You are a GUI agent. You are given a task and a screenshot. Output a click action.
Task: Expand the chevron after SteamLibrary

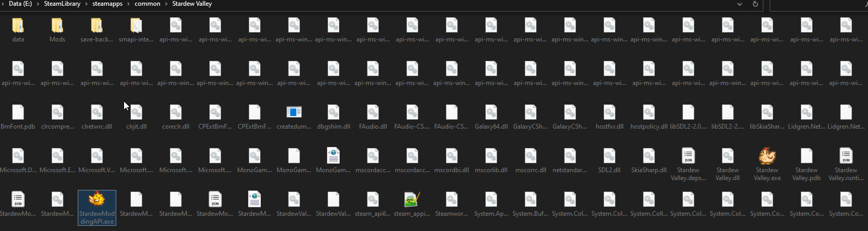point(86,4)
